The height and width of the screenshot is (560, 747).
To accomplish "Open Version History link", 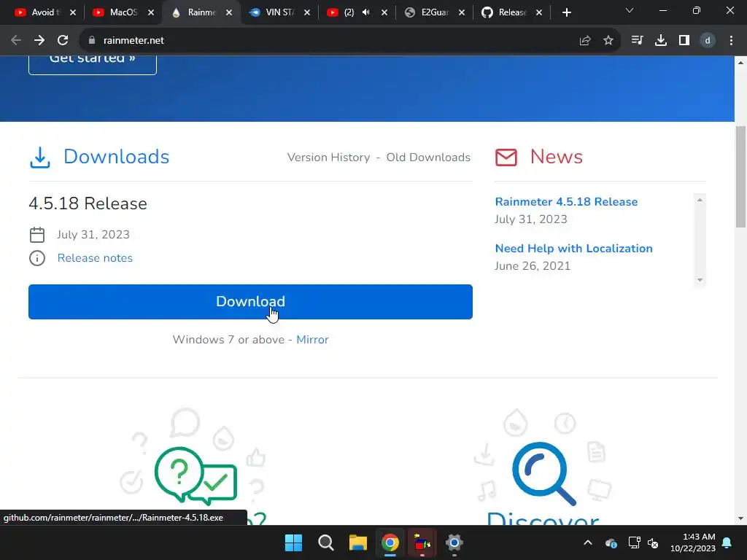I will click(x=329, y=157).
